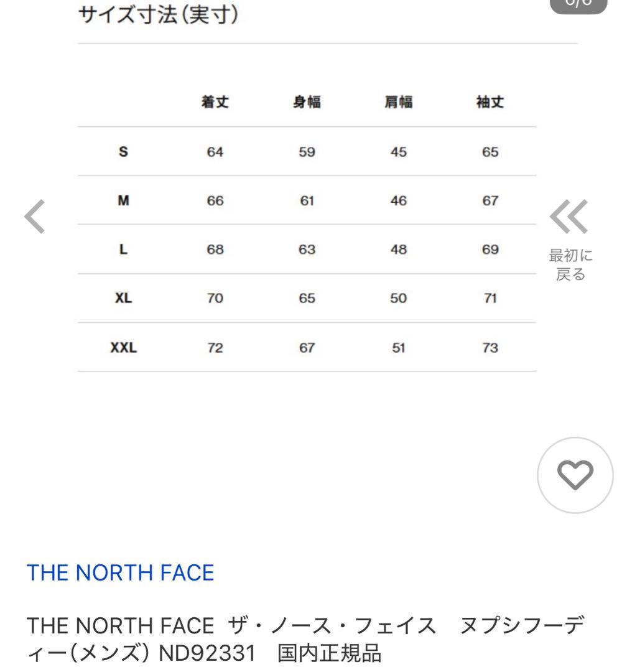Viewport: 627px width, 672px height.
Task: Click the XL size row label
Action: tap(124, 299)
